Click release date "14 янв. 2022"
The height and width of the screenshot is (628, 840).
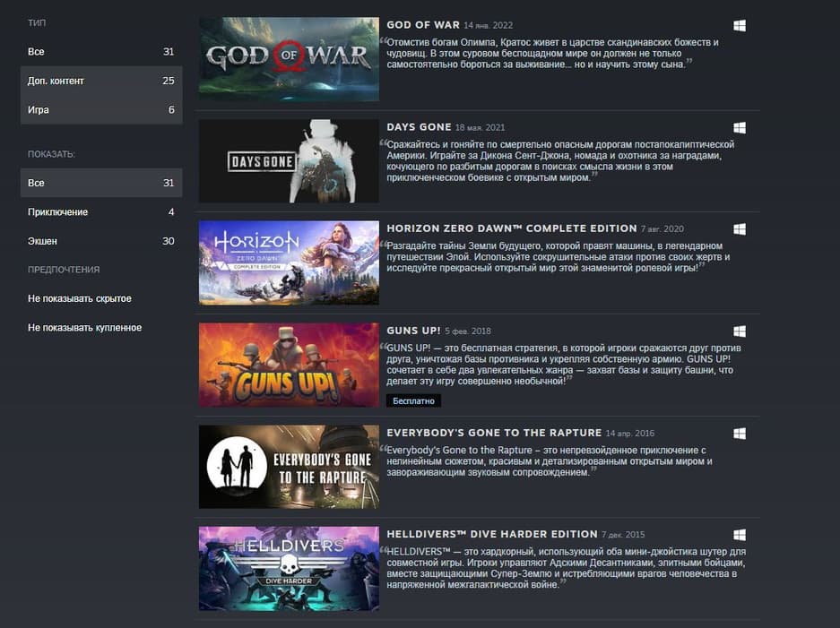(x=488, y=26)
